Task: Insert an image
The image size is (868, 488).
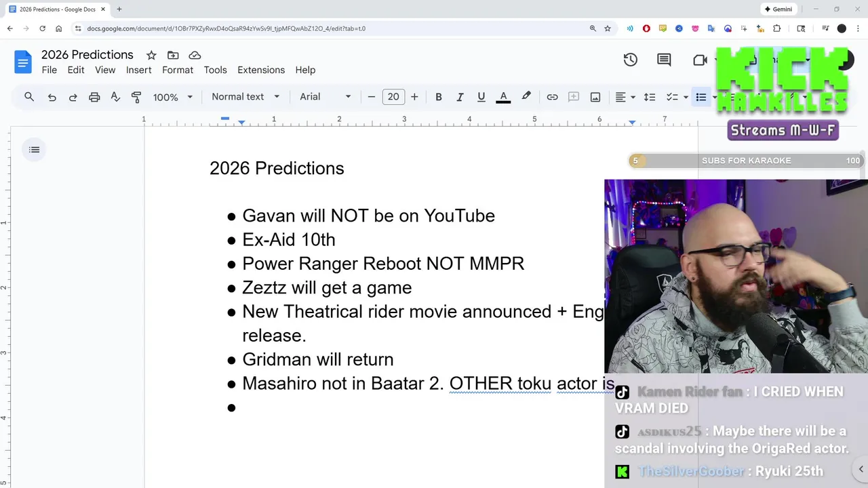Action: (x=595, y=97)
